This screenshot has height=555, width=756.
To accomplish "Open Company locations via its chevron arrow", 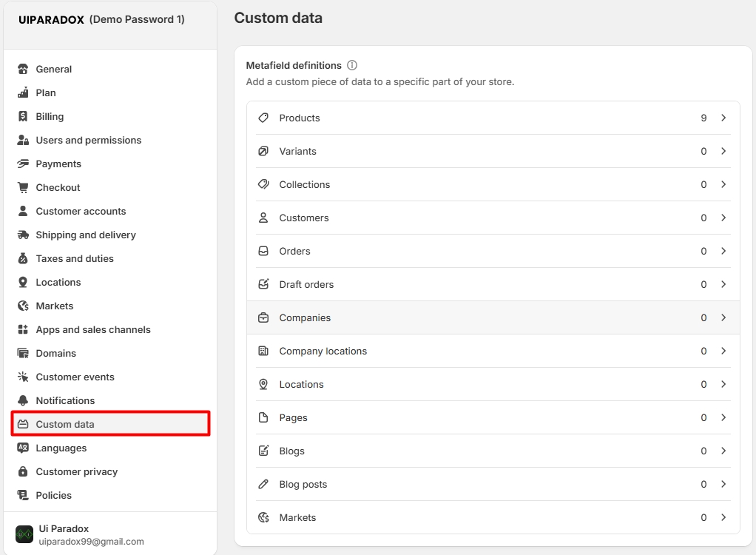I will [723, 351].
